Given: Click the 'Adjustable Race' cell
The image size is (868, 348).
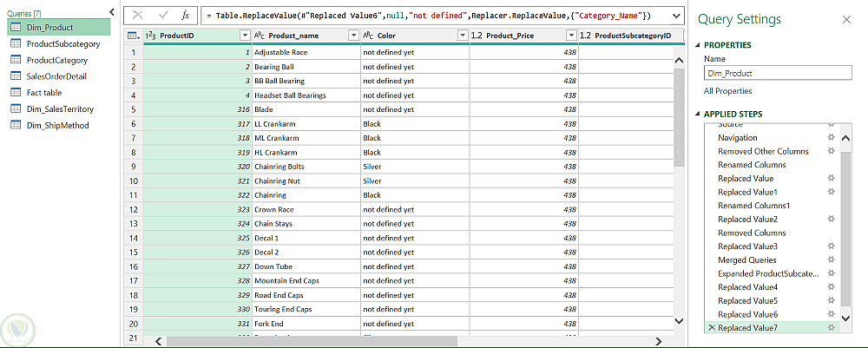Looking at the screenshot, I should click(306, 52).
